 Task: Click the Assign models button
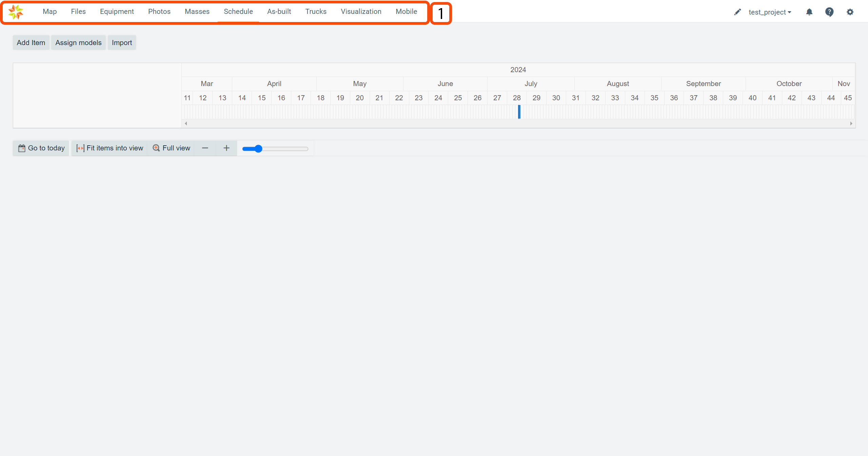click(78, 43)
